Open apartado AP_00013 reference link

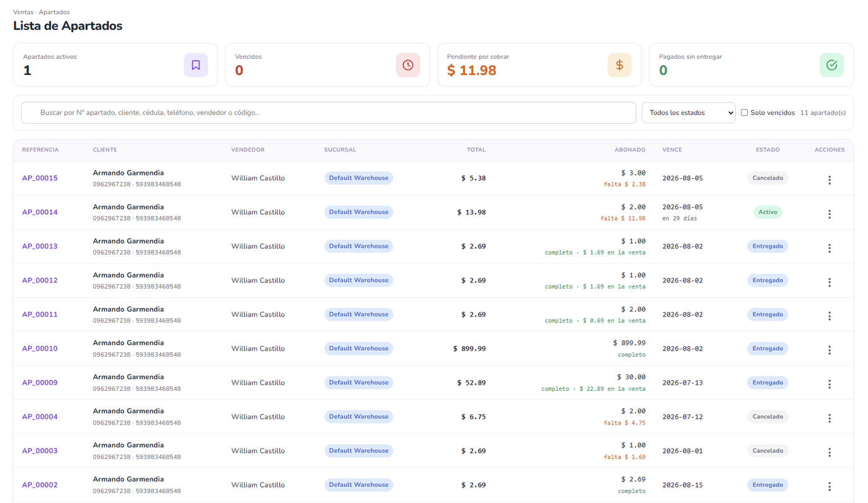click(x=40, y=246)
